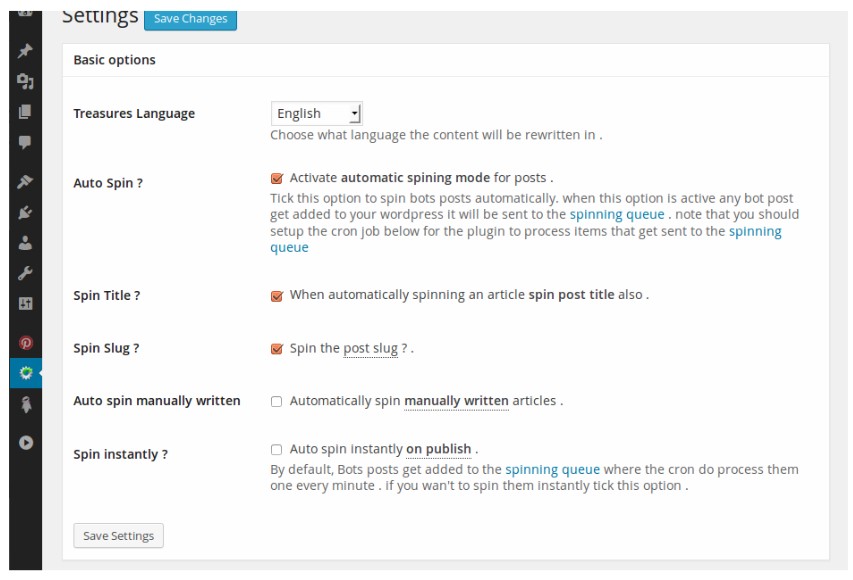Open the Treasures Language dropdown
Screen dimensions: 853x580
[316, 113]
